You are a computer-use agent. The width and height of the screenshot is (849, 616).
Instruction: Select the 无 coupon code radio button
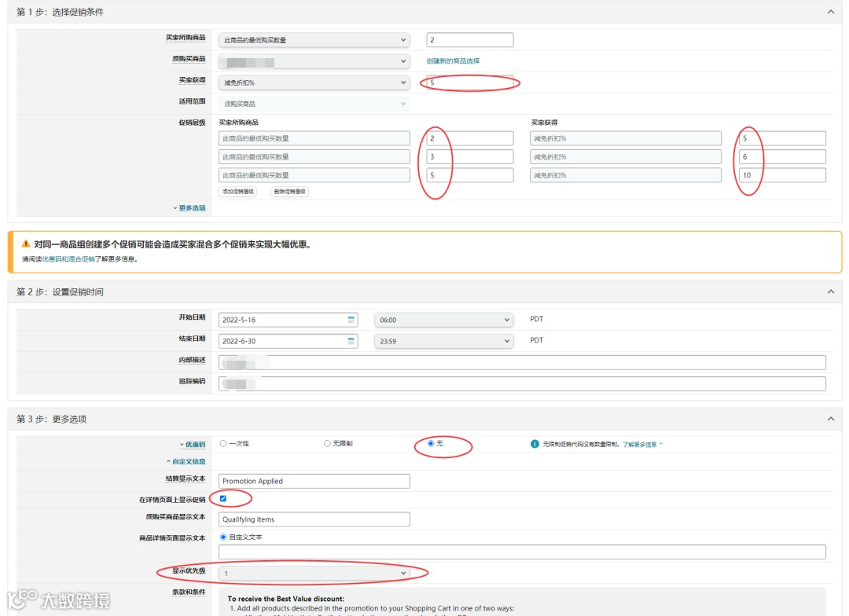point(431,443)
